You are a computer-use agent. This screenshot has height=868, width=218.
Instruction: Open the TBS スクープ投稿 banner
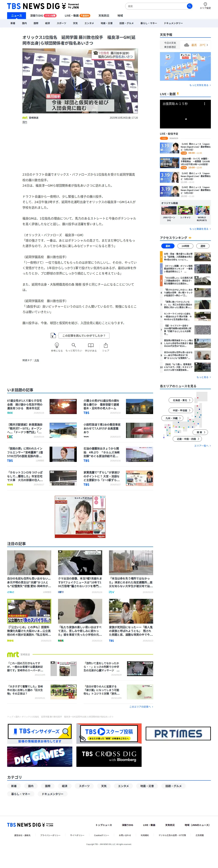point(109,734)
